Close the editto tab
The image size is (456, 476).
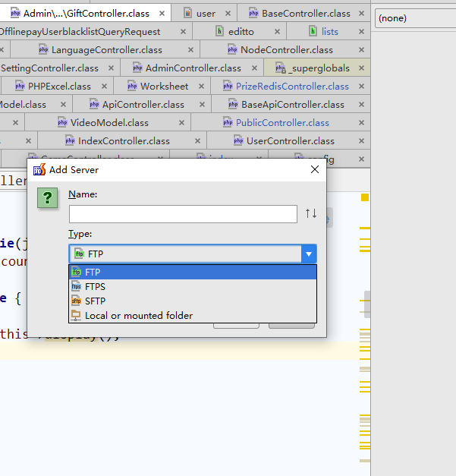[x=277, y=32]
